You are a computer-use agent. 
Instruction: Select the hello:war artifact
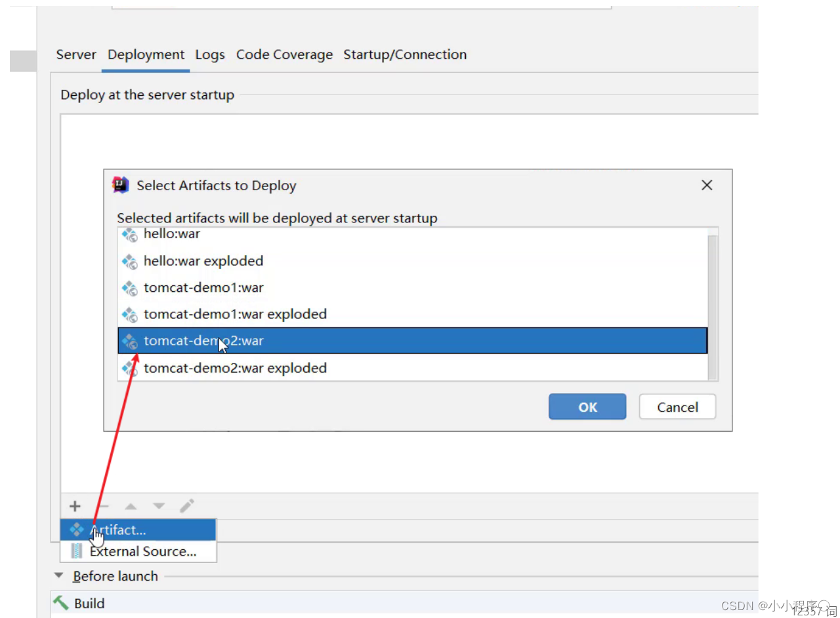pyautogui.click(x=413, y=234)
